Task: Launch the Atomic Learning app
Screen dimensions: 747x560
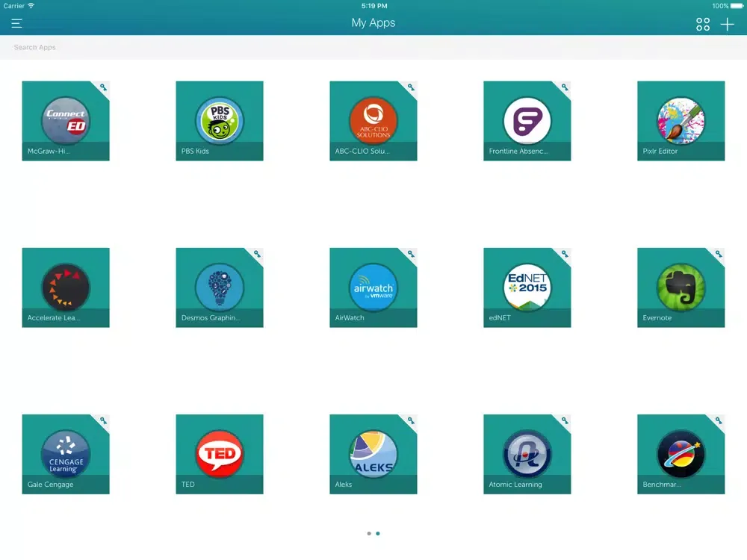Action: coord(527,453)
